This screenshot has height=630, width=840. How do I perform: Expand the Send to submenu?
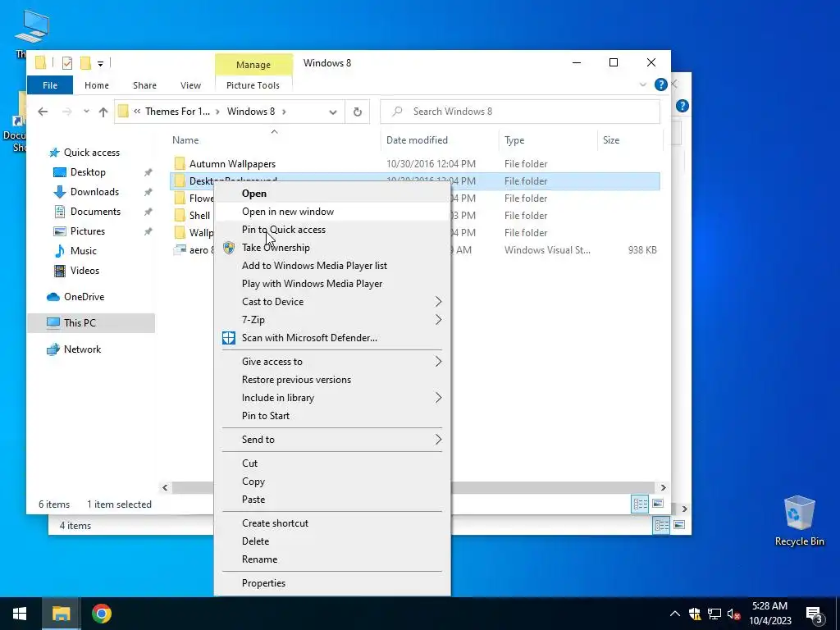[x=332, y=440]
